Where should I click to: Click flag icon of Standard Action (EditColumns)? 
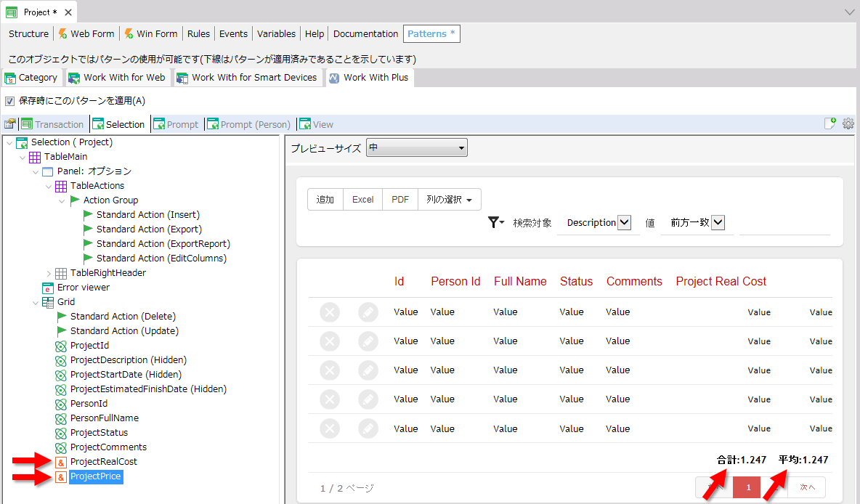point(88,259)
